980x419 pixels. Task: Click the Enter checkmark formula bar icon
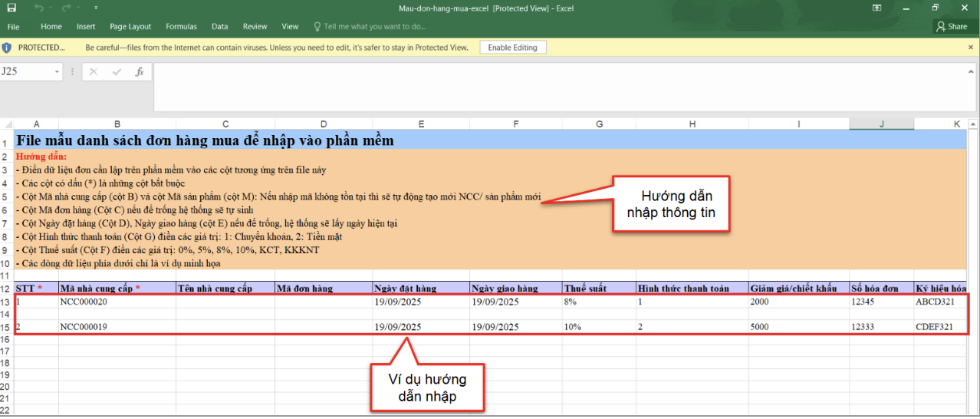click(117, 71)
